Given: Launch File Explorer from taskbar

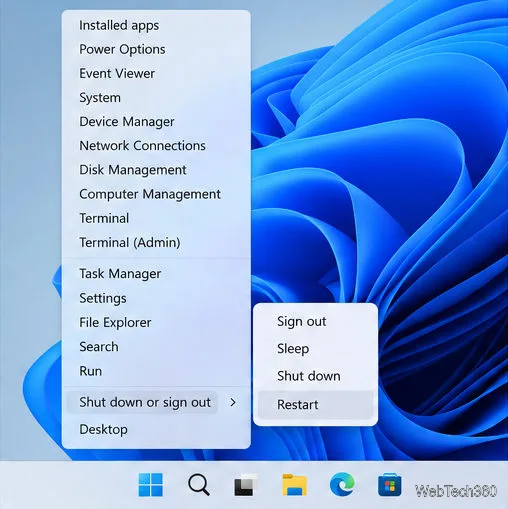Looking at the screenshot, I should pos(294,484).
